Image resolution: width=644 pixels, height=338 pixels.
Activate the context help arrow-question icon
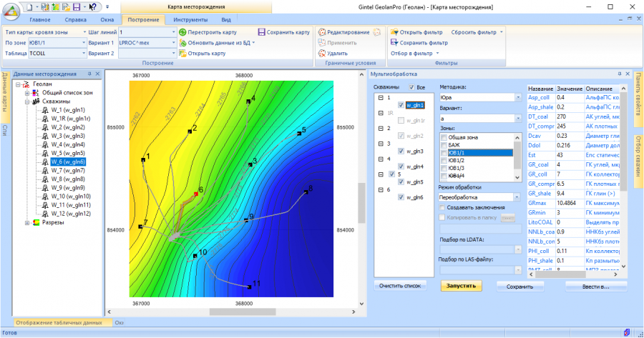point(92,7)
